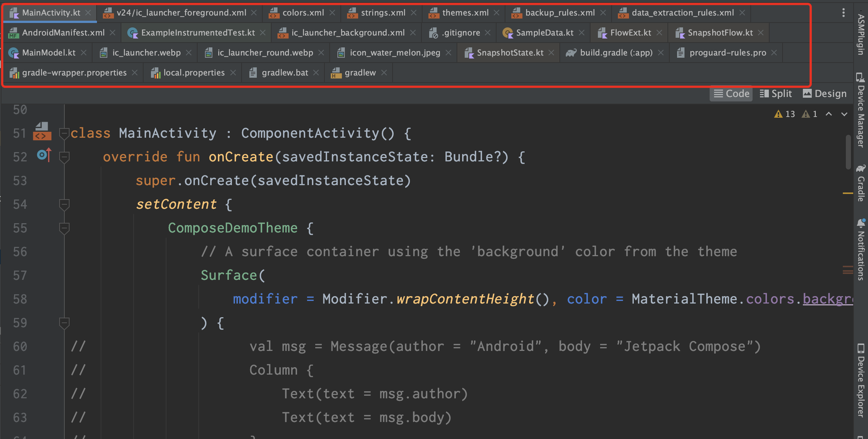Go to previous highlighted problem arrow

coord(829,114)
